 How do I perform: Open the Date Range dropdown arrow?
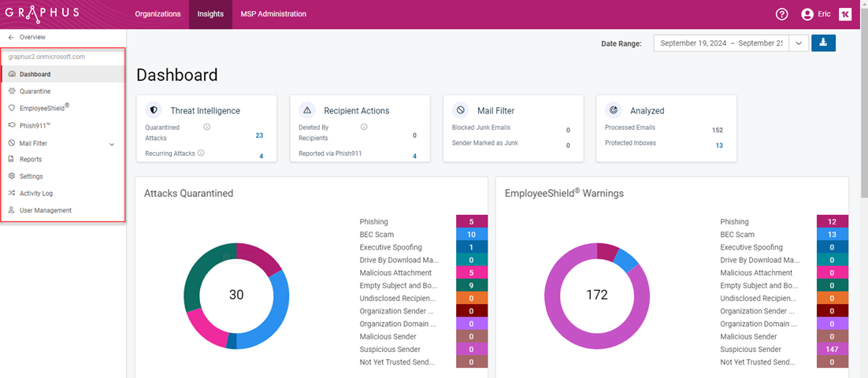799,43
